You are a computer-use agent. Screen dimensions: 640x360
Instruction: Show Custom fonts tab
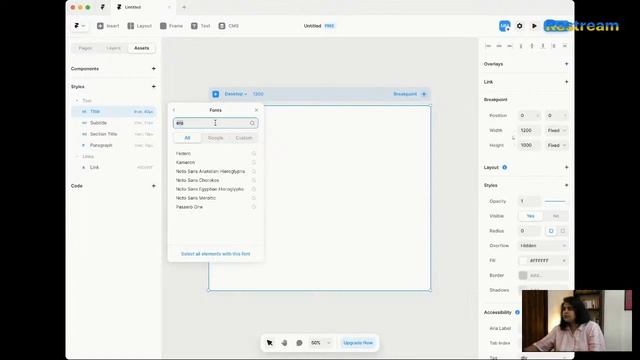[244, 138]
